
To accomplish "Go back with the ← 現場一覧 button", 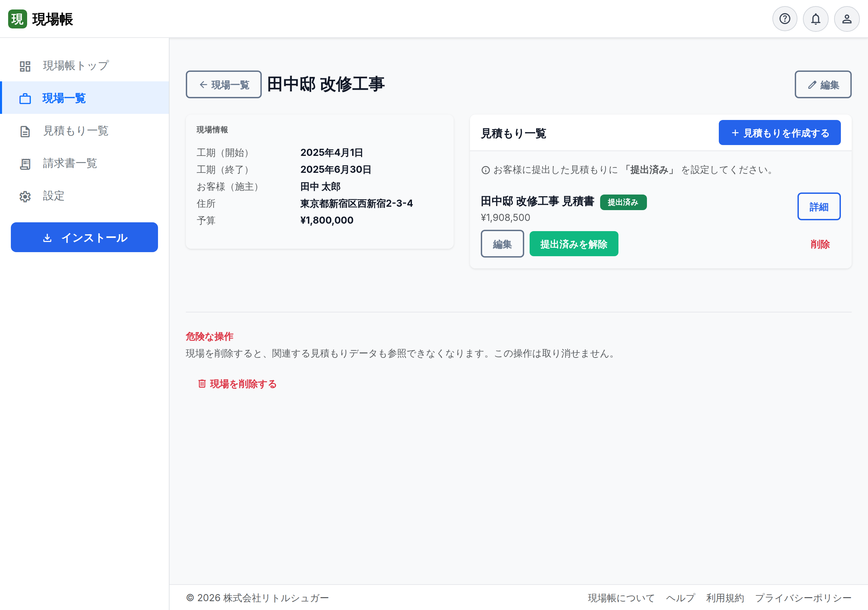I will click(x=223, y=85).
